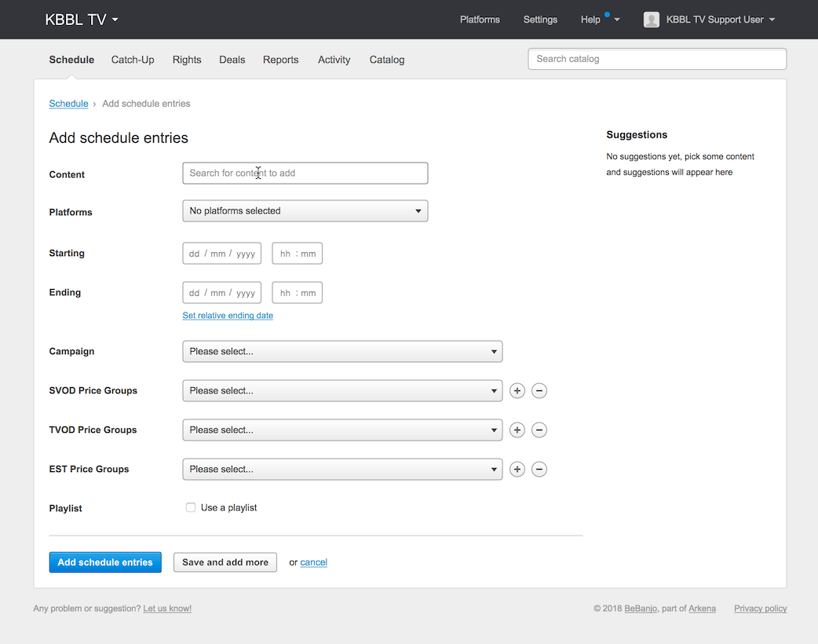Click the user avatar icon

point(652,20)
